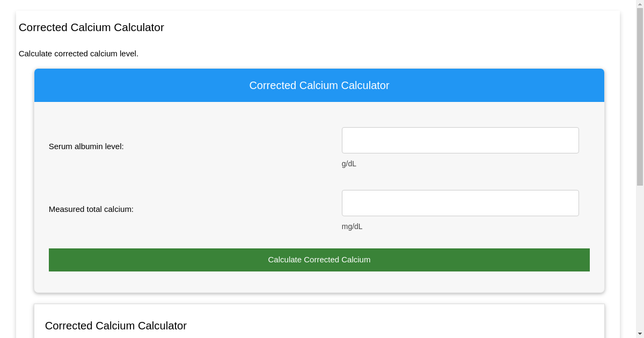Select the Serum albumin level label text

click(85, 146)
